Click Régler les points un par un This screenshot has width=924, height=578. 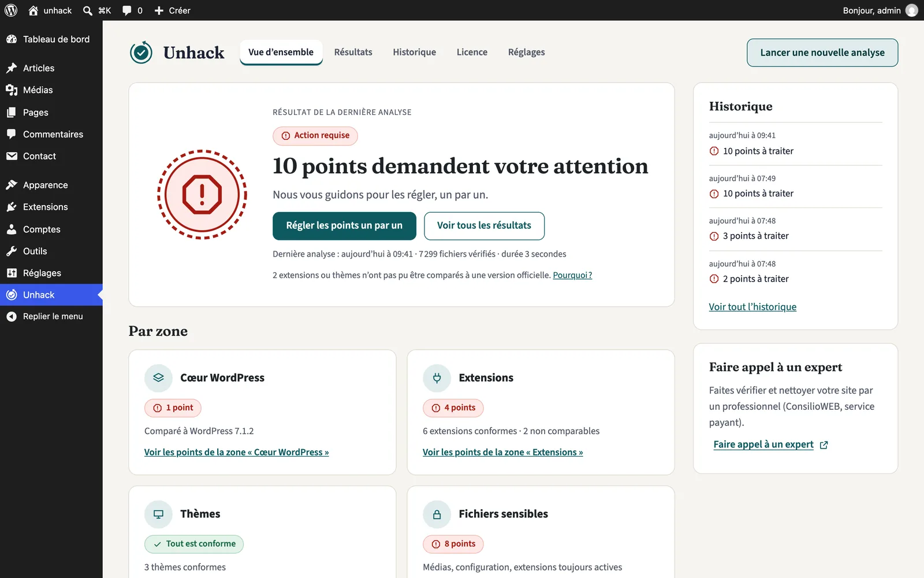point(344,225)
